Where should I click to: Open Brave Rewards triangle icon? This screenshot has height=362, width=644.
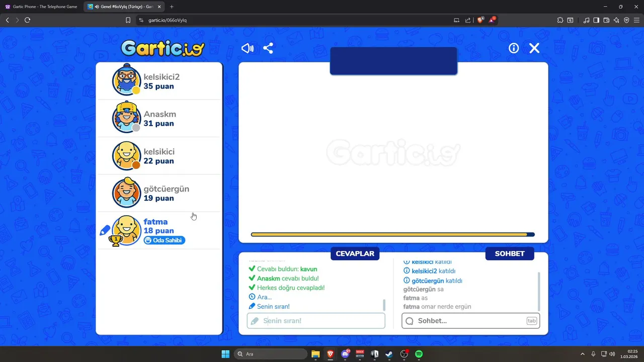click(492, 20)
